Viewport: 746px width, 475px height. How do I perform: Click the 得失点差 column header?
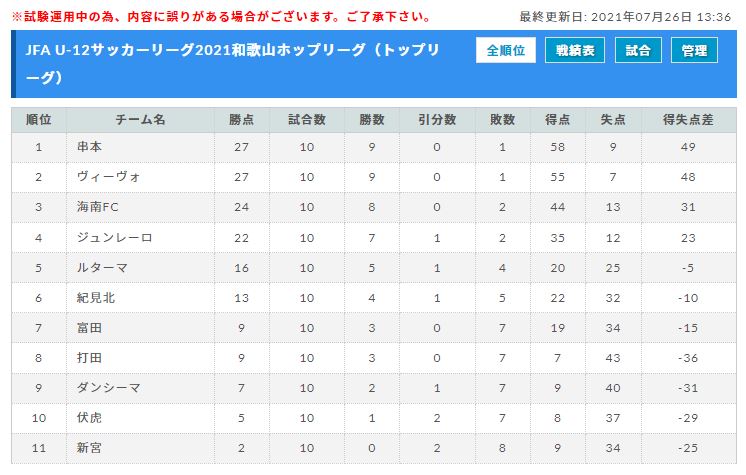tap(688, 119)
